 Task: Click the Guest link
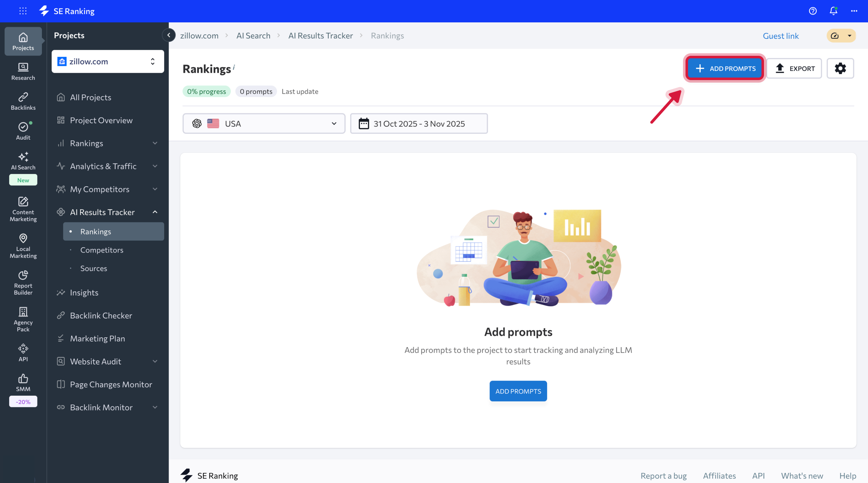(x=780, y=36)
